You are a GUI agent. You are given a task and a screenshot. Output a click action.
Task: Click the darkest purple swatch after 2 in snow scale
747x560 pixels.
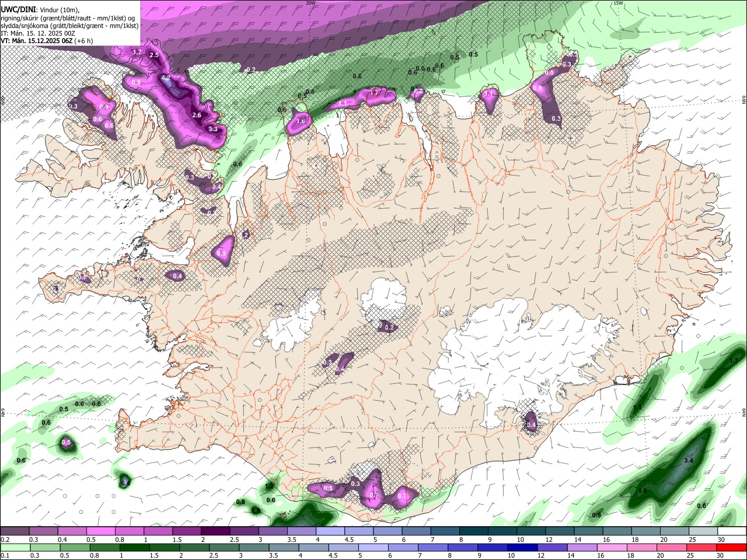[x=215, y=531]
